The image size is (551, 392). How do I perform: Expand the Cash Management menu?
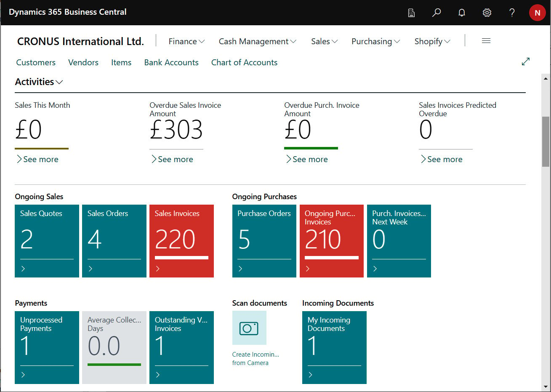[x=258, y=41]
